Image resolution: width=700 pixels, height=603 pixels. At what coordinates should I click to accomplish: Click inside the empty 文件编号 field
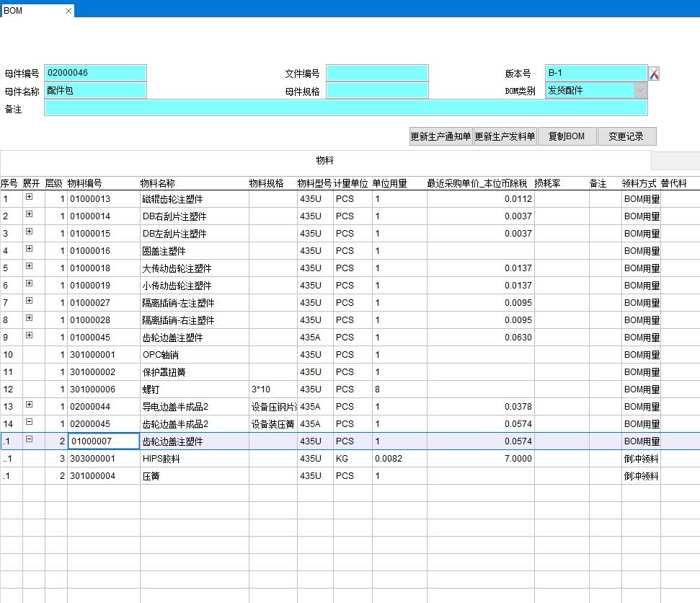pos(377,72)
